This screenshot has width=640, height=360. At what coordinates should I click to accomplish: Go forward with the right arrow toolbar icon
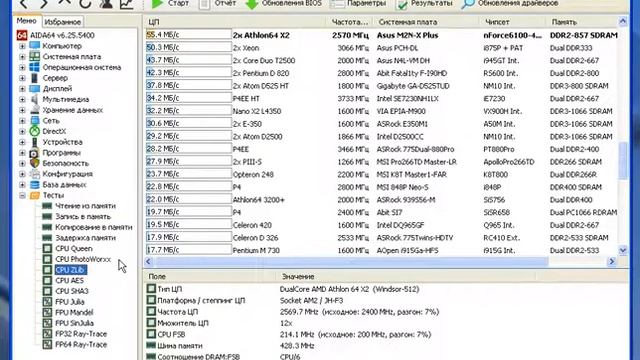click(x=43, y=3)
